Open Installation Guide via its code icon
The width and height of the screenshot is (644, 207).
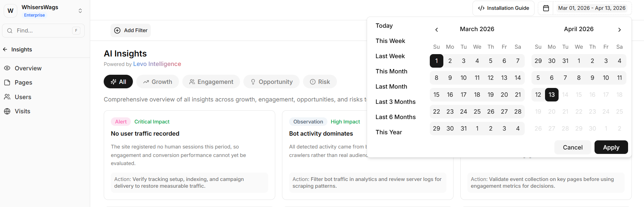pos(481,8)
